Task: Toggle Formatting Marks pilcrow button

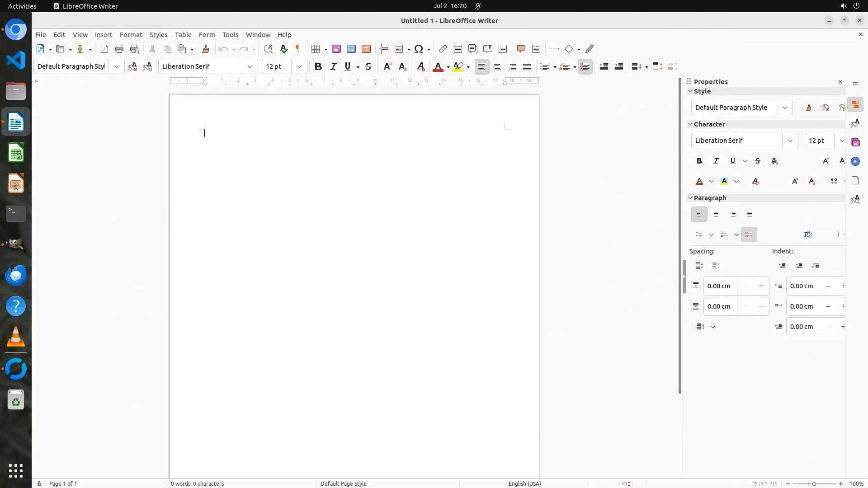Action: pyautogui.click(x=298, y=49)
